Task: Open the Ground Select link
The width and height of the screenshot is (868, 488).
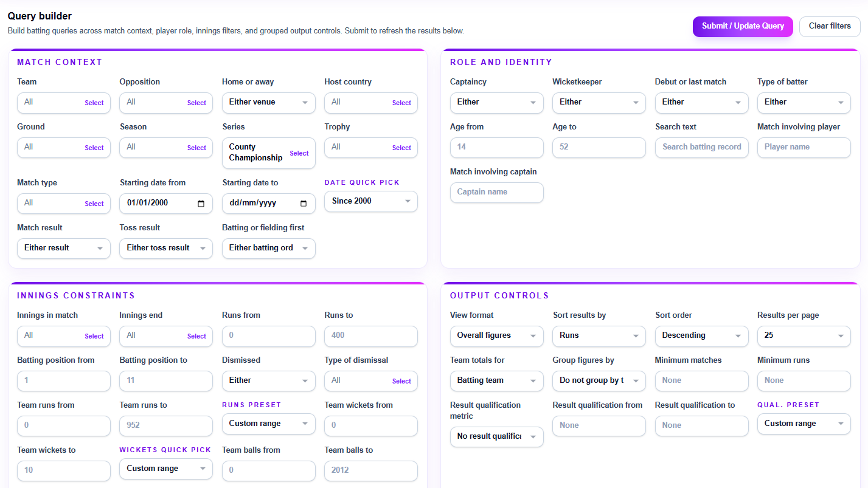Action: coord(94,148)
